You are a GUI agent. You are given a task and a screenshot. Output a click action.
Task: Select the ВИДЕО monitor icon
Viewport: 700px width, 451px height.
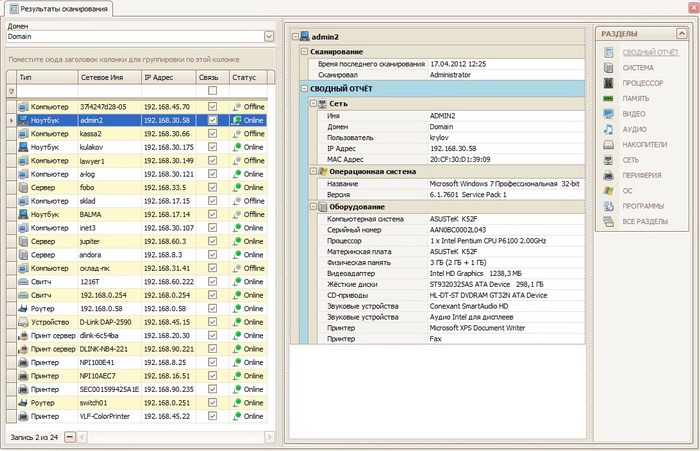pyautogui.click(x=608, y=115)
